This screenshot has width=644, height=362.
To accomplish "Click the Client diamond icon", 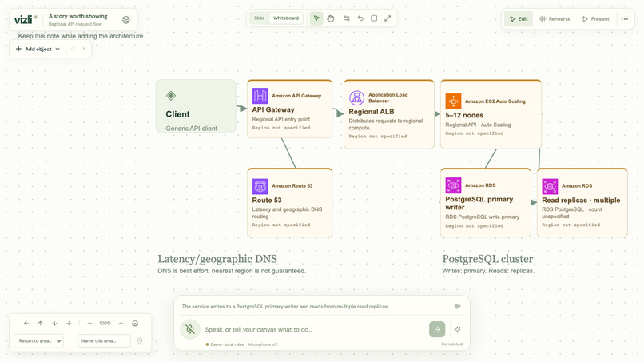I will (x=171, y=96).
